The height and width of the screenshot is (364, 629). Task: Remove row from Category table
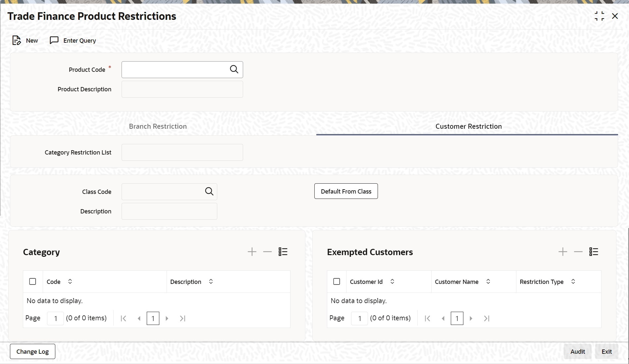point(267,252)
